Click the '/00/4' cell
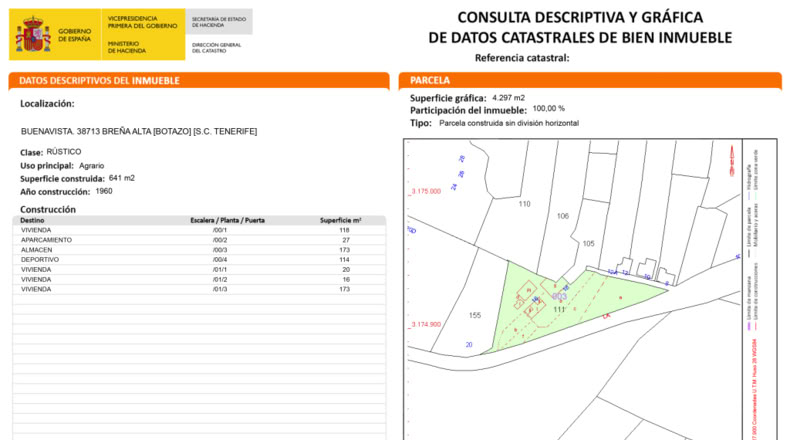The width and height of the screenshot is (790, 440). (x=220, y=260)
